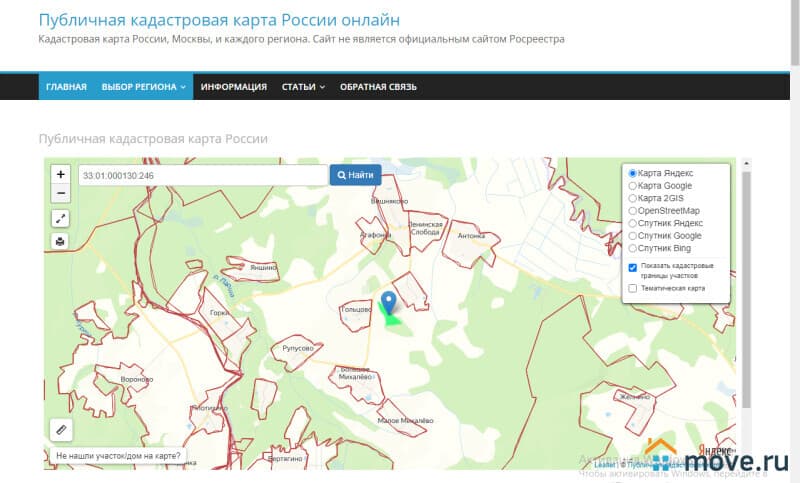Open the Главная menu item
The width and height of the screenshot is (800, 483).
(66, 87)
